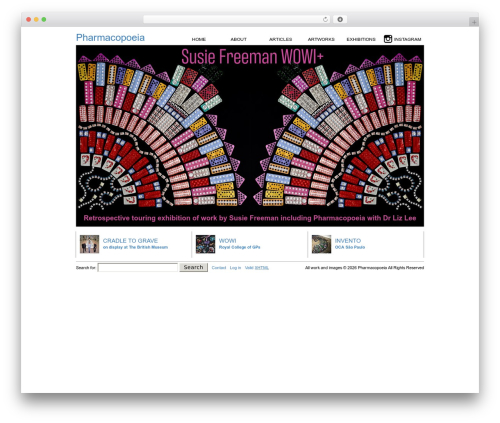Image resolution: width=500 pixels, height=423 pixels.
Task: Open the EXHIBITIONS menu item
Action: tap(361, 39)
